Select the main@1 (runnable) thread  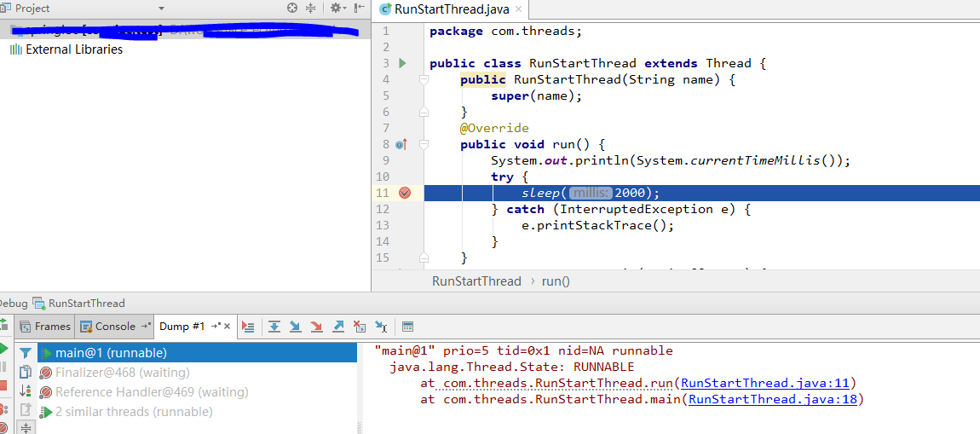pos(197,353)
